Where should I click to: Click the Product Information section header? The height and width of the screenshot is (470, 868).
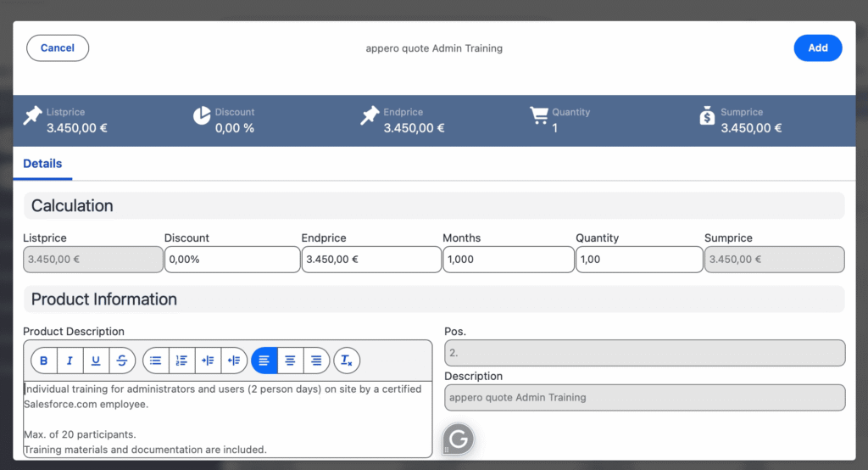pyautogui.click(x=434, y=299)
